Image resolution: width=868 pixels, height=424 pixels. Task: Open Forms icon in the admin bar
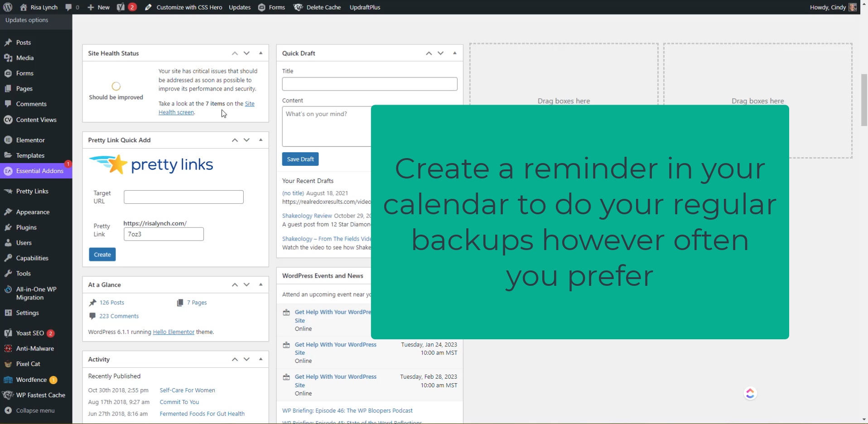pyautogui.click(x=261, y=7)
